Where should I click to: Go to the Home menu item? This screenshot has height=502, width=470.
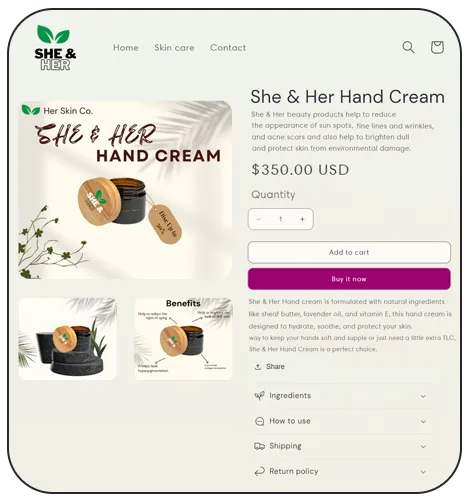(126, 48)
